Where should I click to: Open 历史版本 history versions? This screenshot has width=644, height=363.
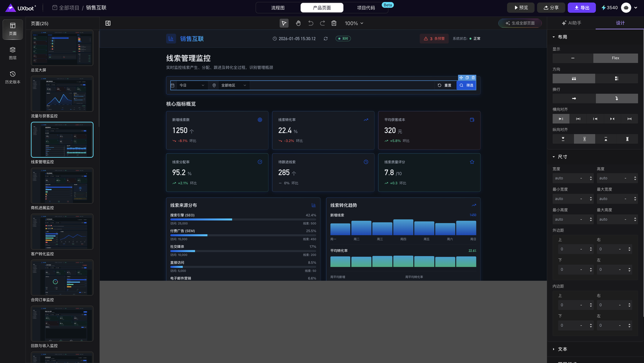13,77
